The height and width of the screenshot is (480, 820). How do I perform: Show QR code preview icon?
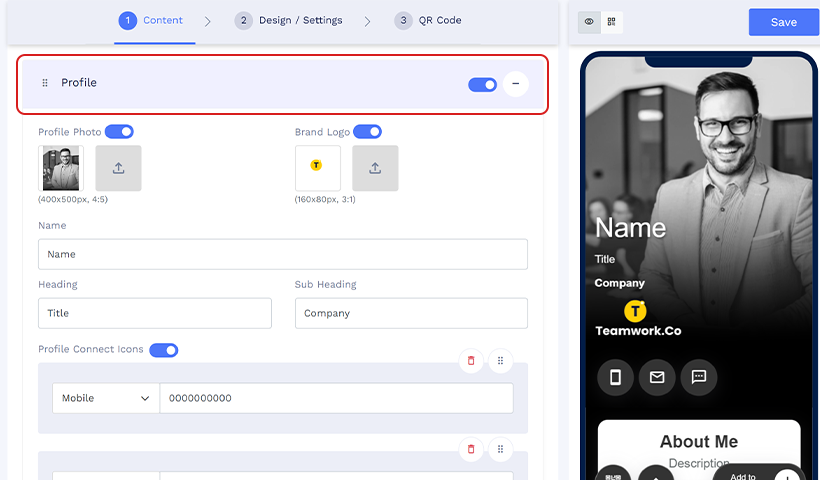click(611, 22)
